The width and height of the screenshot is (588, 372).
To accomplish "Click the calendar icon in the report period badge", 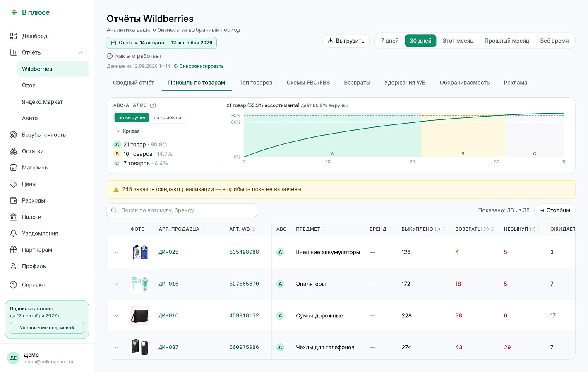I will (x=113, y=43).
